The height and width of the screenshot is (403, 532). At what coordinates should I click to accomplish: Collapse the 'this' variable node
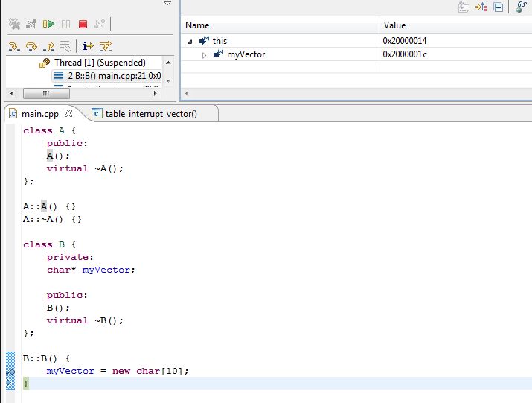190,41
